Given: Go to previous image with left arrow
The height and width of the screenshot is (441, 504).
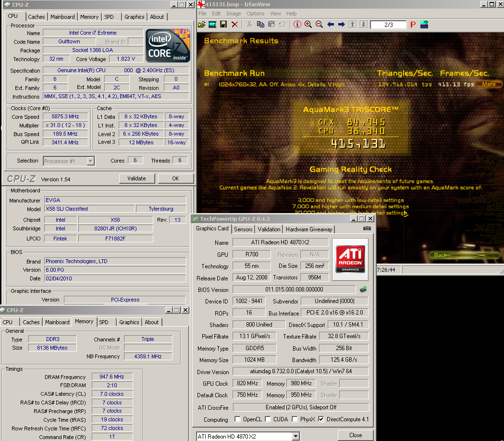Looking at the screenshot, I should point(331,25).
